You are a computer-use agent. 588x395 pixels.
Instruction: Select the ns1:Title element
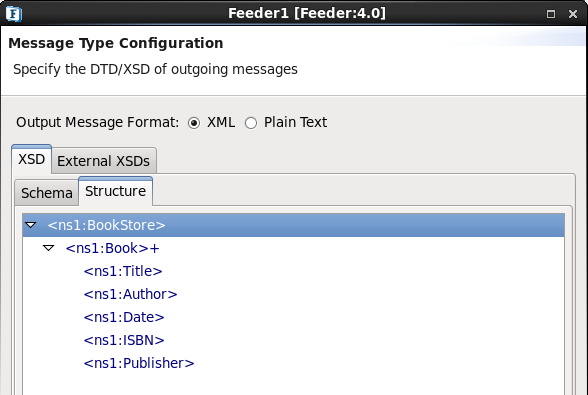123,271
